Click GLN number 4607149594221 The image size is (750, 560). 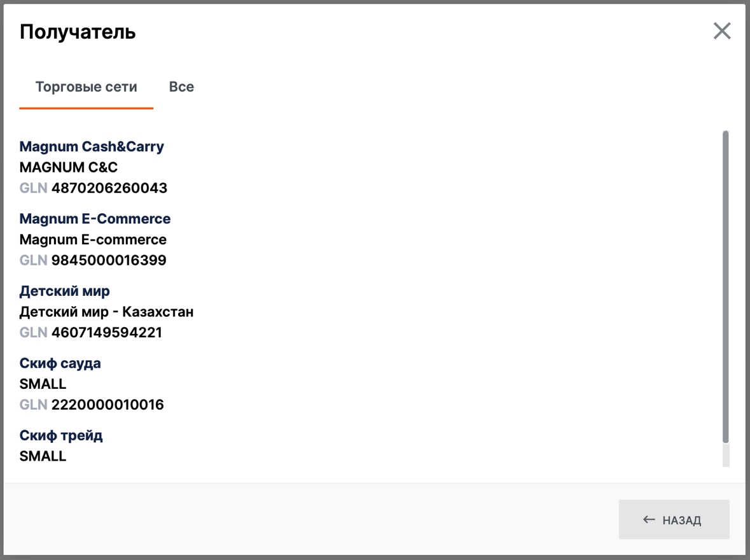point(106,333)
